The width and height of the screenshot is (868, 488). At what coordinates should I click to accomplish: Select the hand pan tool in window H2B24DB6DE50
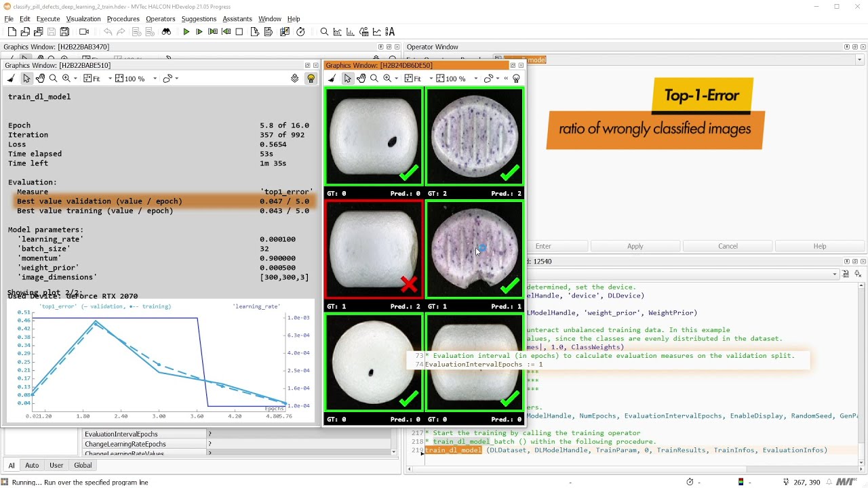click(x=361, y=79)
